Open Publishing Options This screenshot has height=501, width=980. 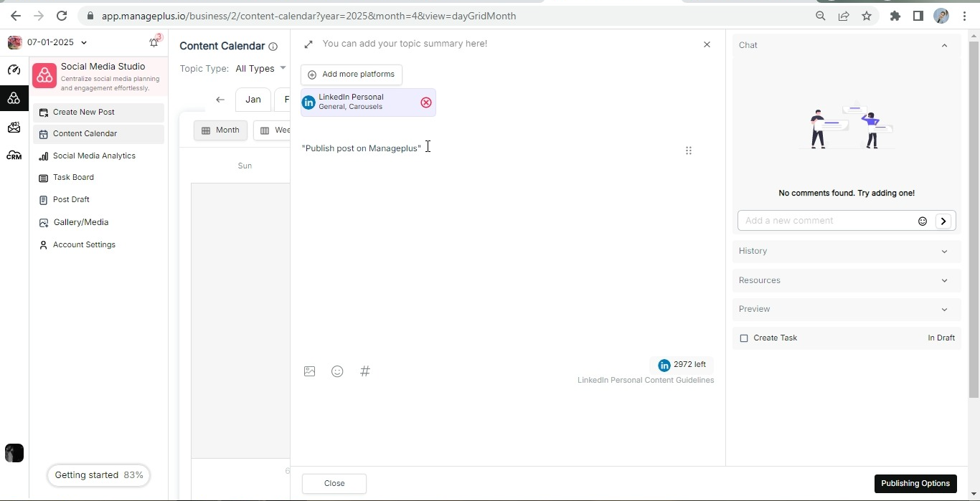[915, 484]
